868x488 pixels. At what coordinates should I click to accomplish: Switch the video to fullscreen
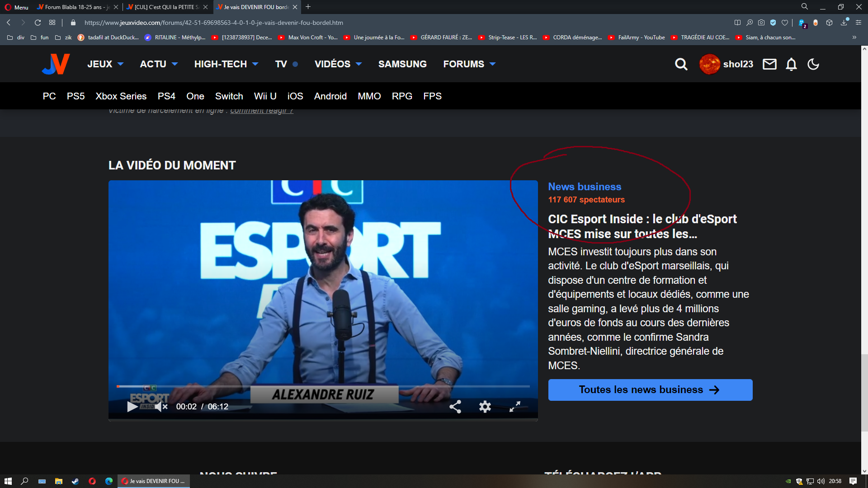pyautogui.click(x=515, y=407)
